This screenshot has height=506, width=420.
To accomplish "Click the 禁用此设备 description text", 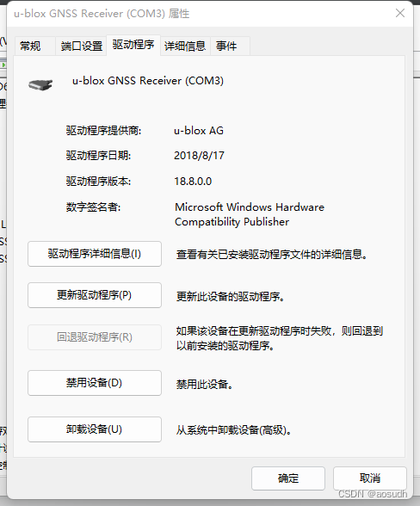I will (x=204, y=385).
